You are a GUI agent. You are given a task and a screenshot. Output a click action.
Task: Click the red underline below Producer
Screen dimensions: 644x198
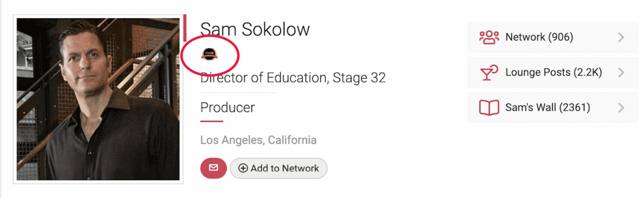(x=211, y=121)
